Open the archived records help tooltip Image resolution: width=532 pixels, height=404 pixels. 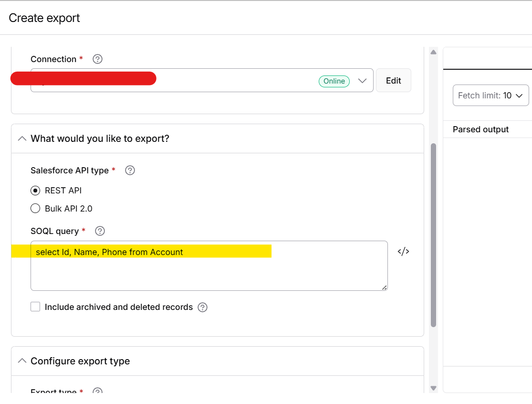(x=202, y=307)
